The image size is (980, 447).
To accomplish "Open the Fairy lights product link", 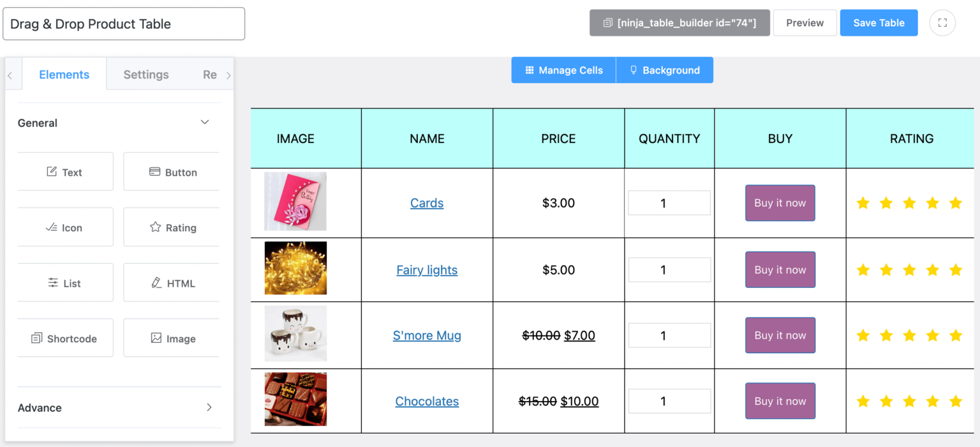I will point(427,269).
